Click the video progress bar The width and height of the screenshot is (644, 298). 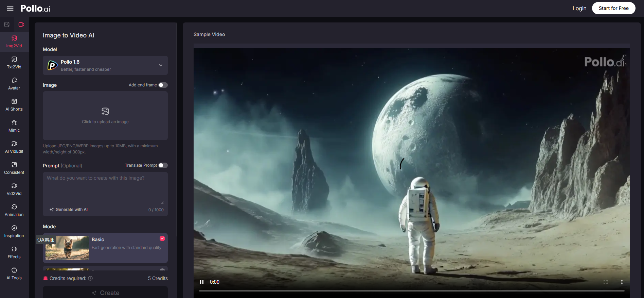coord(411,291)
